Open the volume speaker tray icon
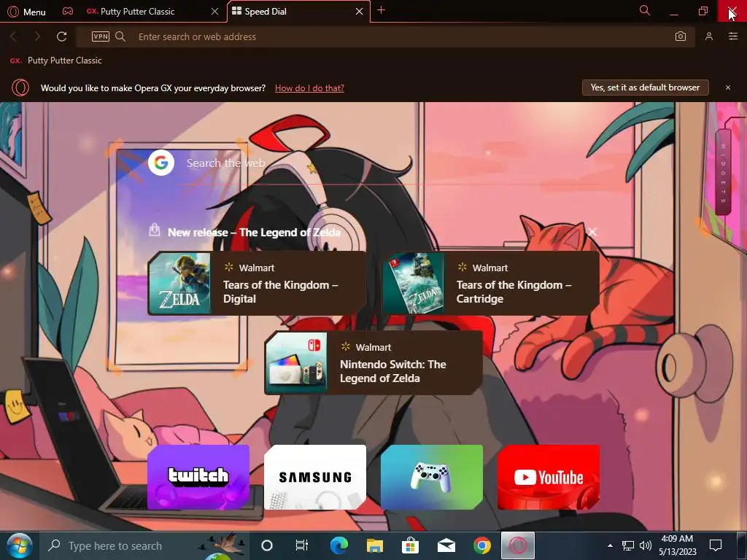This screenshot has height=560, width=747. pos(645,545)
